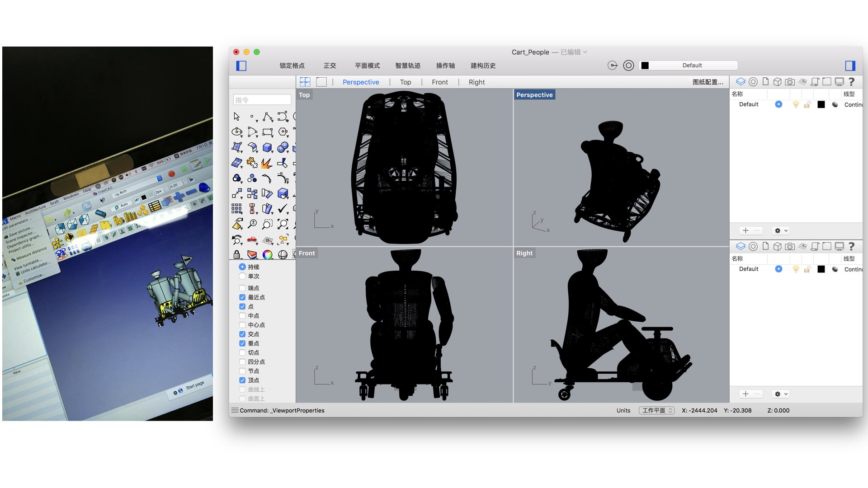The width and height of the screenshot is (868, 488).
Task: Open the Front viewport label menu
Action: click(x=307, y=253)
